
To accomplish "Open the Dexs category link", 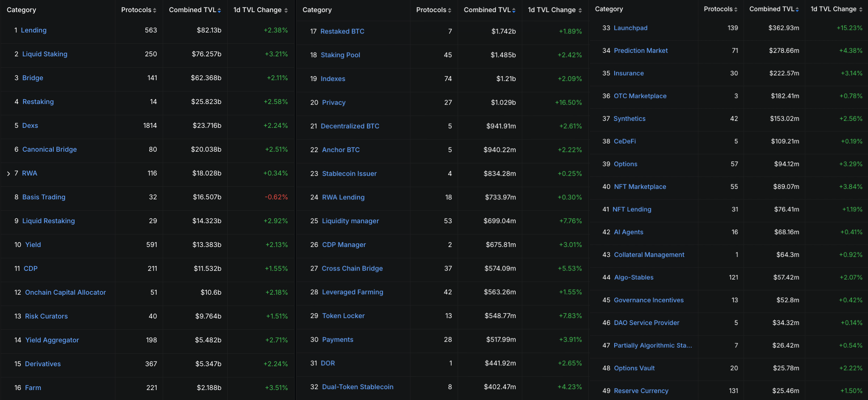I will tap(30, 126).
